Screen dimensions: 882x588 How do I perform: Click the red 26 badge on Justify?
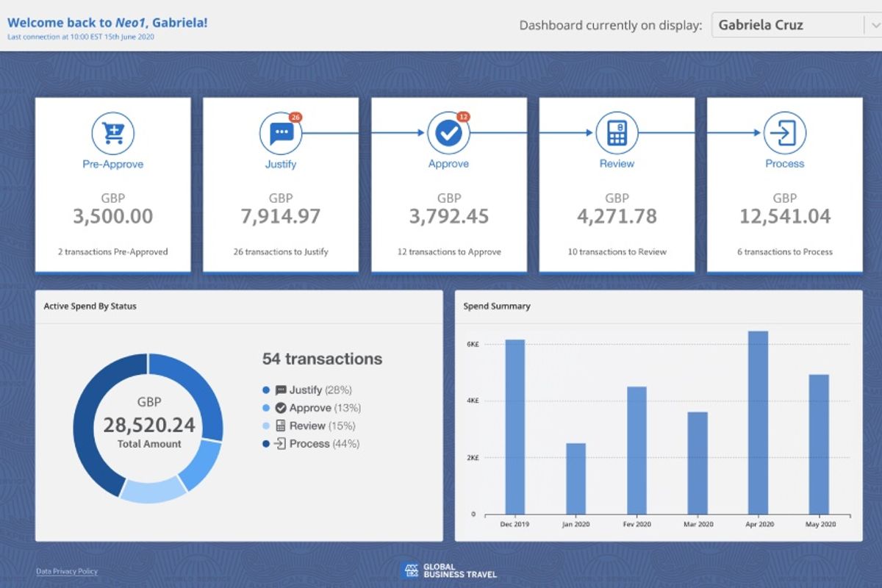(x=294, y=116)
